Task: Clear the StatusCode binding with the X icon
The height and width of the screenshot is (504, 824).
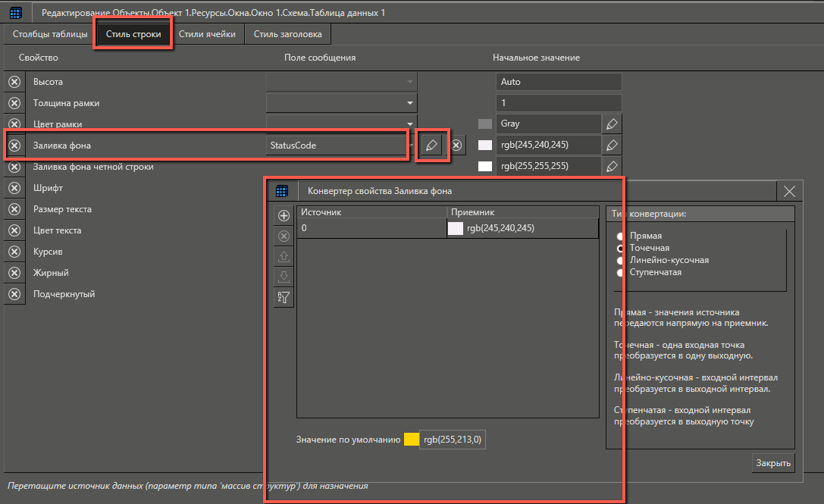Action: click(x=456, y=145)
